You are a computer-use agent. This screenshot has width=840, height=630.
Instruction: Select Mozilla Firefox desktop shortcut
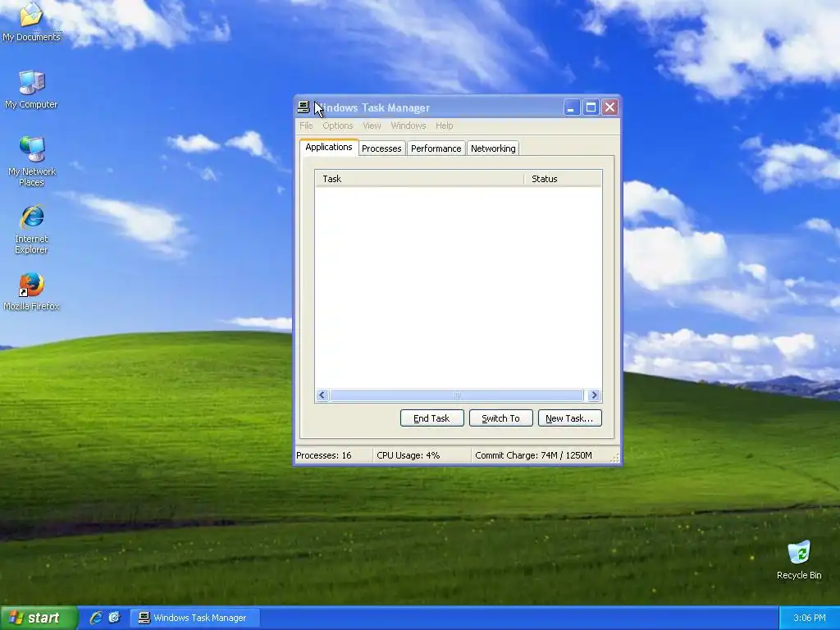(x=31, y=292)
